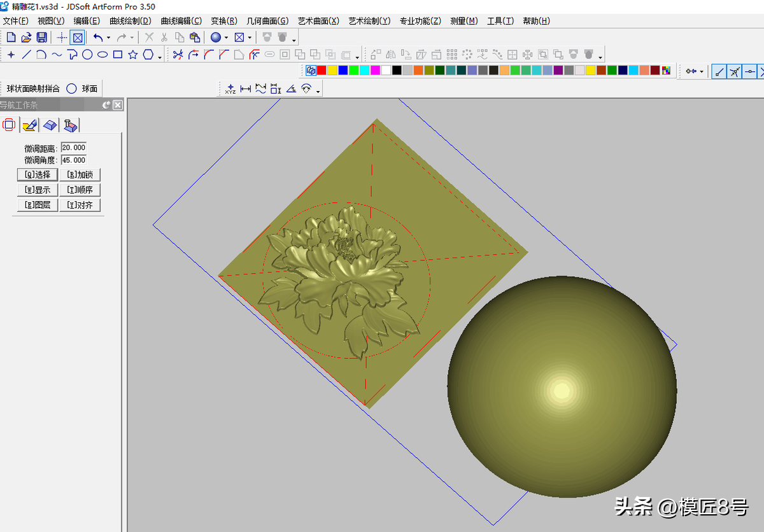This screenshot has width=764, height=532.
Task: Select the point drawing tool
Action: (x=11, y=55)
